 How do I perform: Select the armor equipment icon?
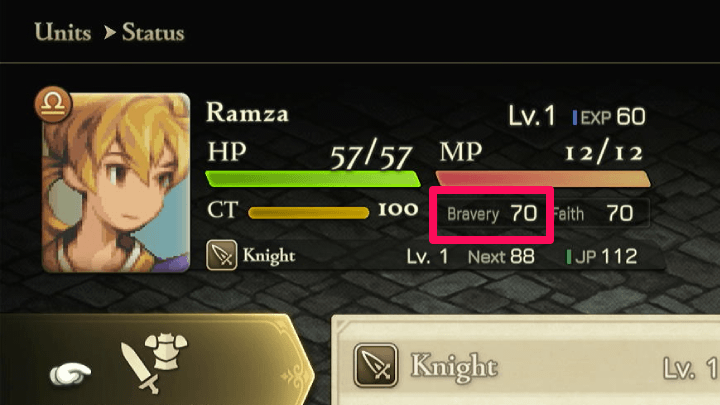point(166,351)
